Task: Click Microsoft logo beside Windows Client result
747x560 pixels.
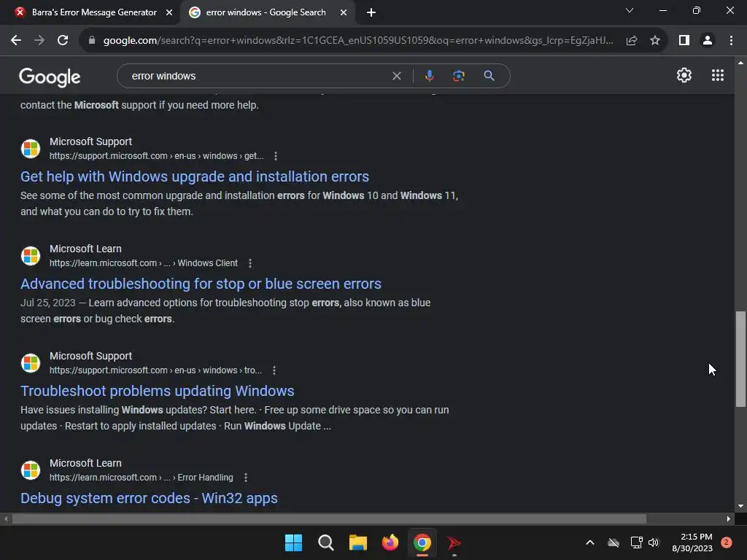Action: [31, 256]
